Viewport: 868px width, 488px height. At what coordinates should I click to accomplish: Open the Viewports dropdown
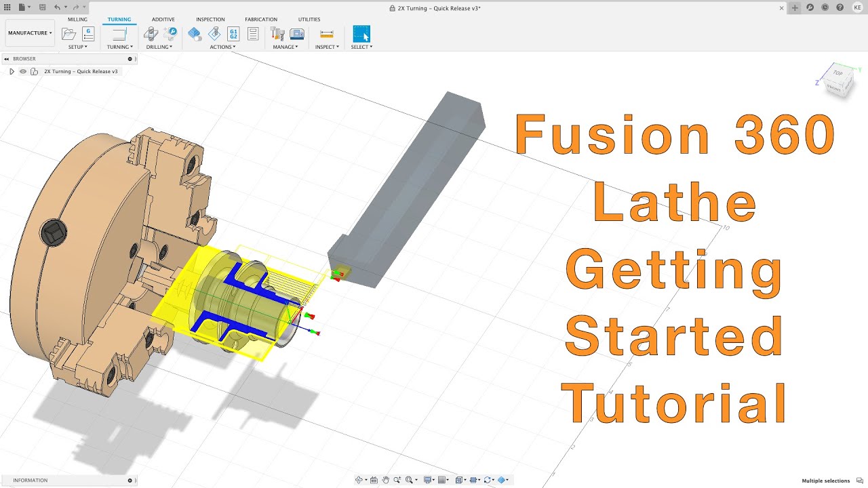click(460, 480)
